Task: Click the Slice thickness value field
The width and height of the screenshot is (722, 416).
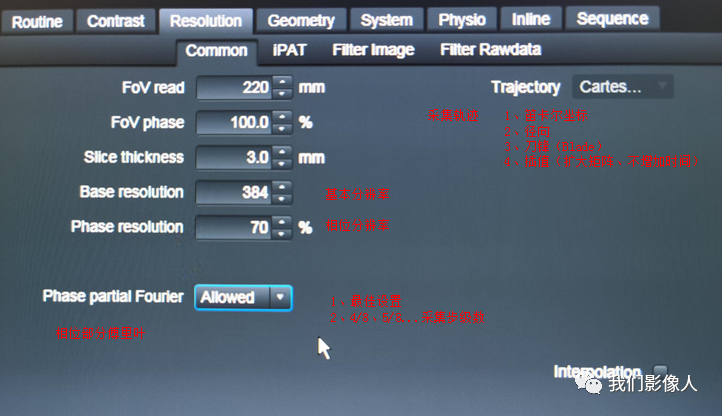Action: pos(234,158)
